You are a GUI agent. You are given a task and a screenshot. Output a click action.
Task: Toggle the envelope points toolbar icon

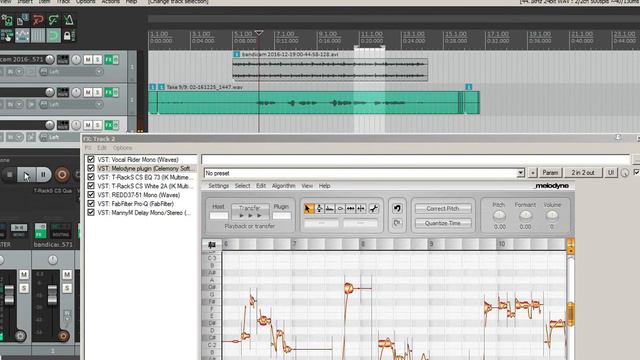pos(22,36)
